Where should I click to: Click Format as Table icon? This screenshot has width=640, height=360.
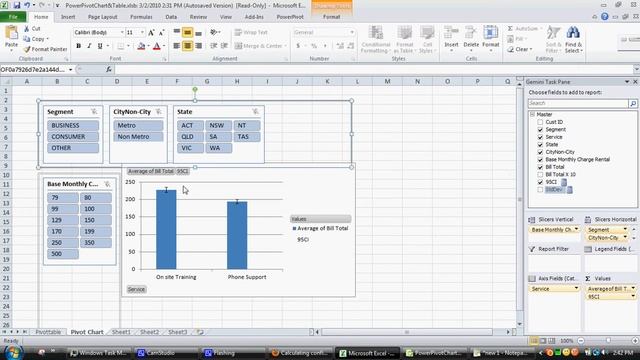tap(404, 33)
